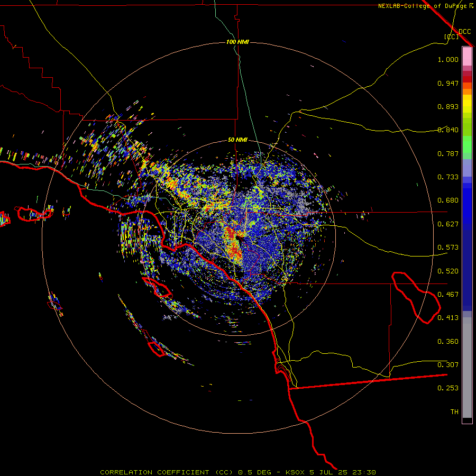
Task: Click the bright green segment of the color bar
Action: [x=467, y=144]
